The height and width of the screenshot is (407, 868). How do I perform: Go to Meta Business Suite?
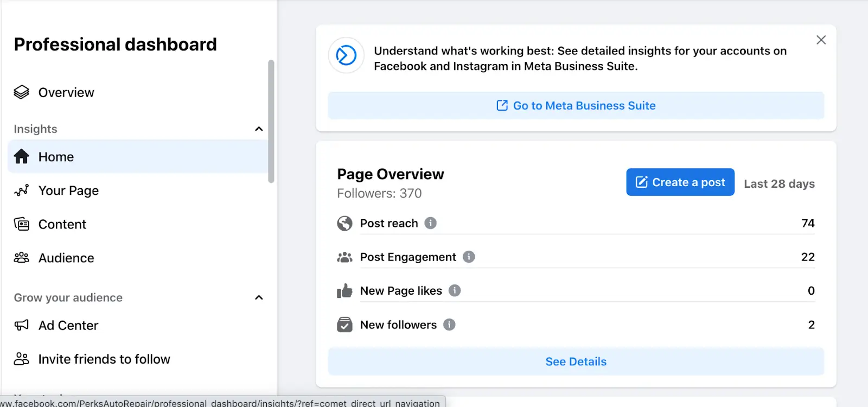pos(576,106)
